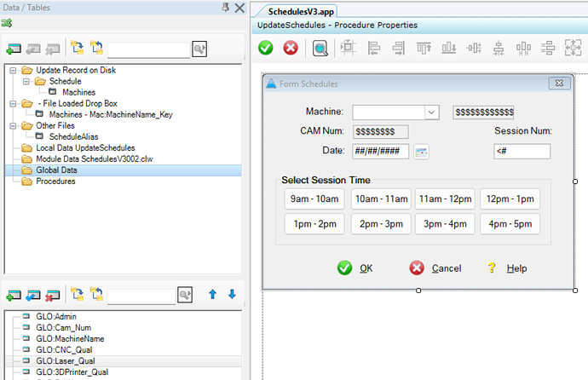
Task: Click the space evenly vertically icon
Action: (548, 48)
